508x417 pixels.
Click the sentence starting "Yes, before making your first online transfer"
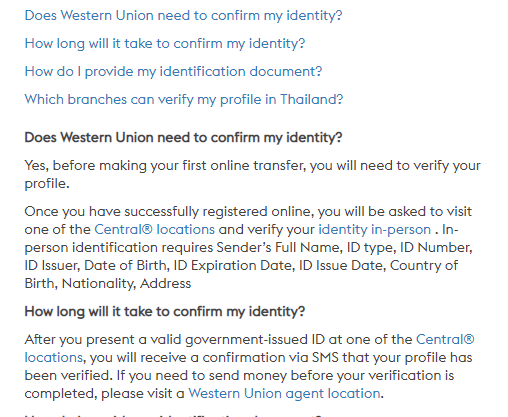point(252,174)
